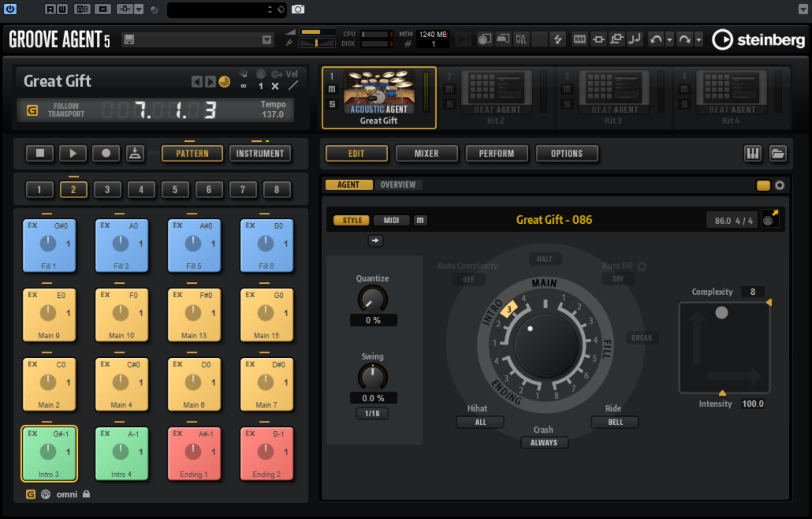The width and height of the screenshot is (812, 519).
Task: Select pad group 1
Action: pos(39,190)
